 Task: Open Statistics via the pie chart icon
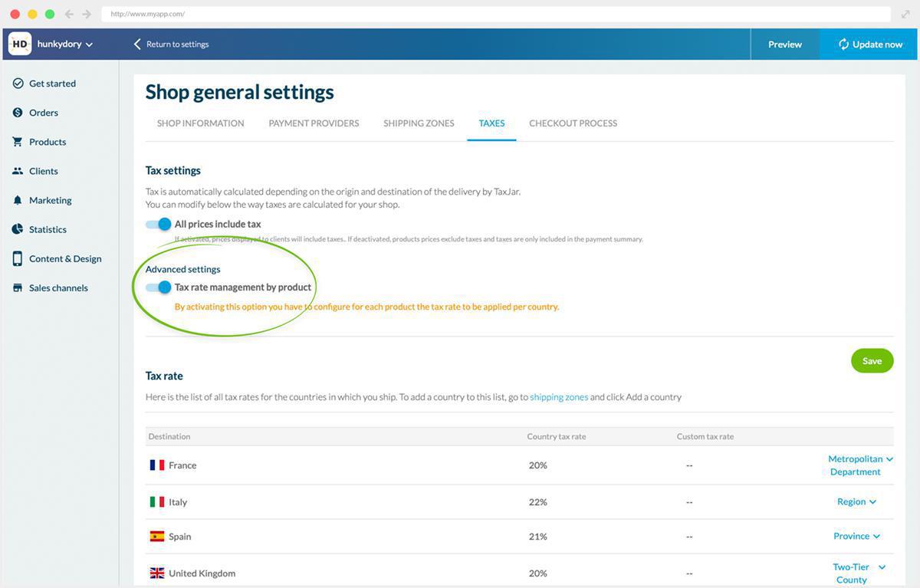[x=18, y=229]
